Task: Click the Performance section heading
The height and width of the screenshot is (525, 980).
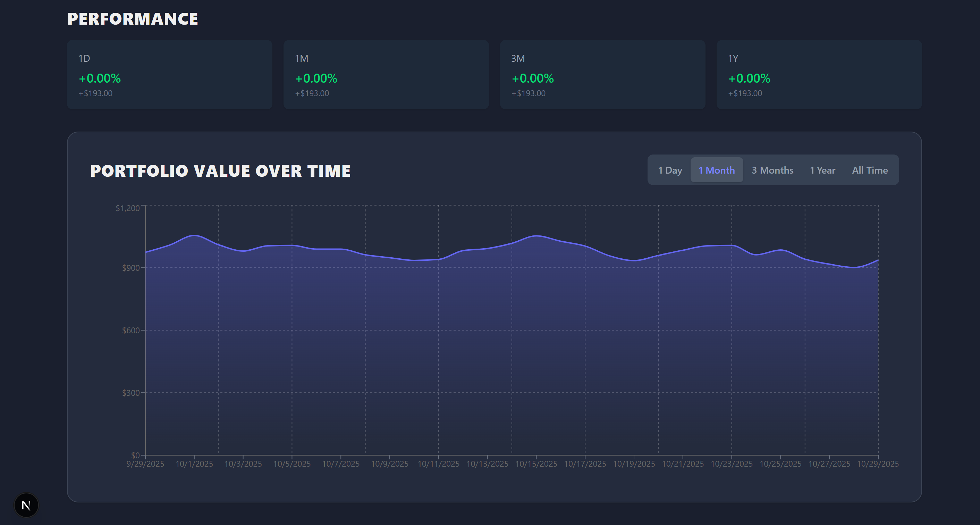Action: [133, 19]
